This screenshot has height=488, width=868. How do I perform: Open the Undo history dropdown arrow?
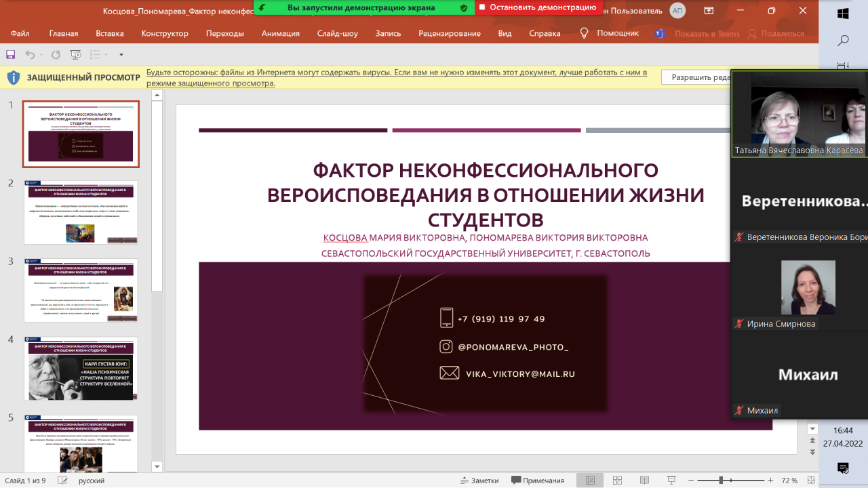click(x=41, y=55)
